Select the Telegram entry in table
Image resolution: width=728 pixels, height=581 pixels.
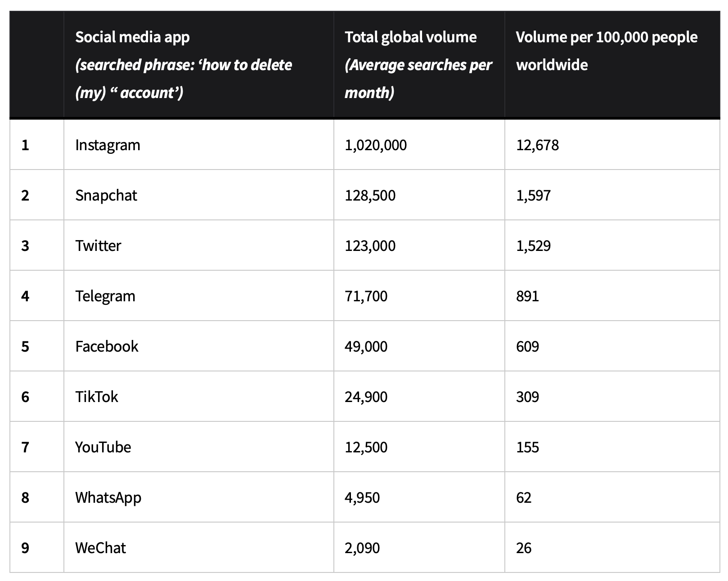[x=105, y=296]
